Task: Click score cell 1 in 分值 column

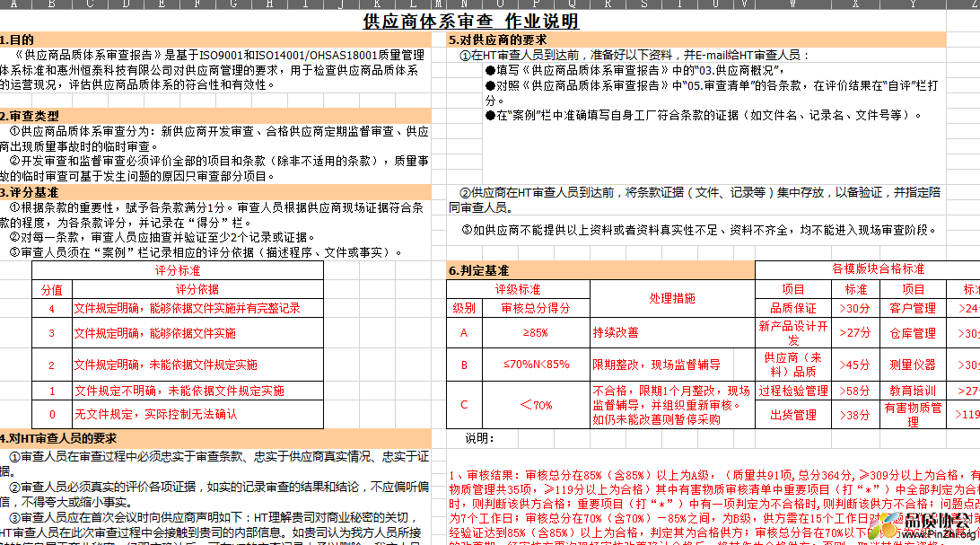Action: pyautogui.click(x=52, y=391)
